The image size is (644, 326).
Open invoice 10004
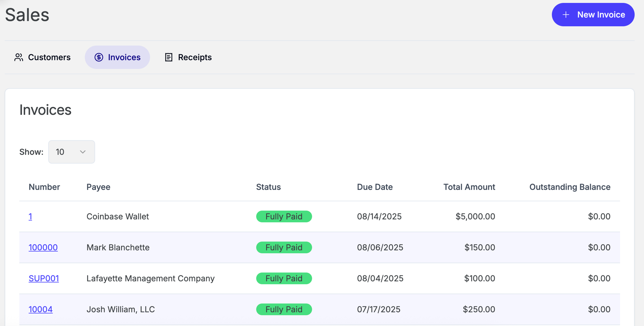pos(41,309)
